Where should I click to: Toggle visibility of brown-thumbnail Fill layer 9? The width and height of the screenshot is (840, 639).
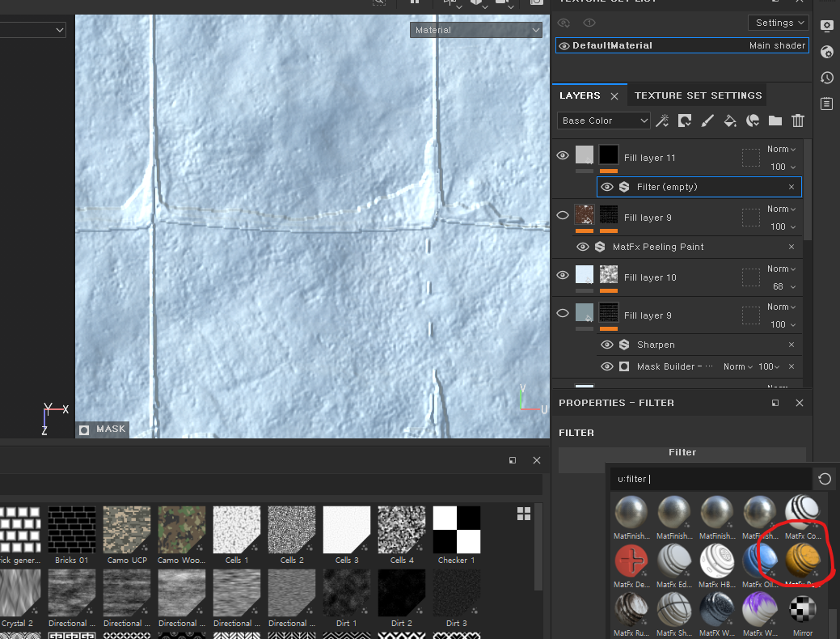(x=563, y=215)
